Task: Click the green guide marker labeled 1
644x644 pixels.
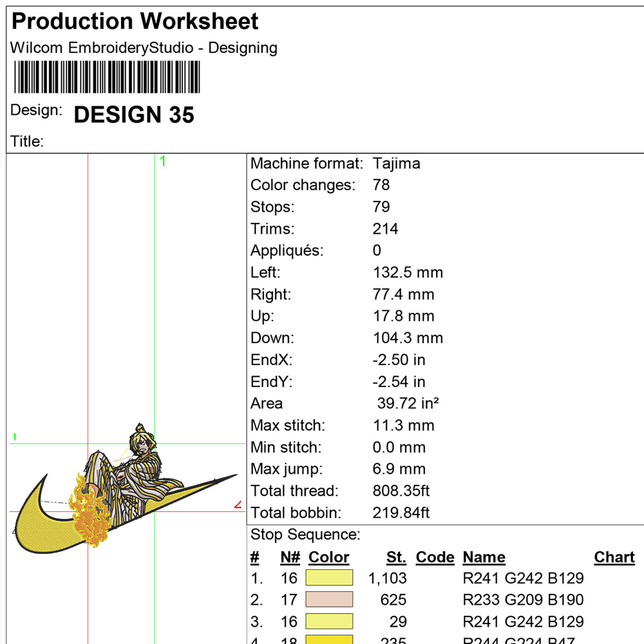Action: click(162, 161)
